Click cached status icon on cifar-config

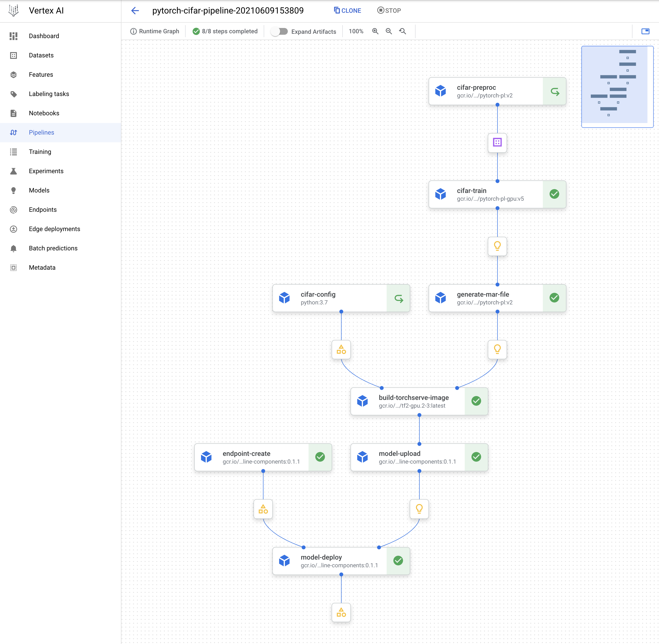[x=399, y=298]
